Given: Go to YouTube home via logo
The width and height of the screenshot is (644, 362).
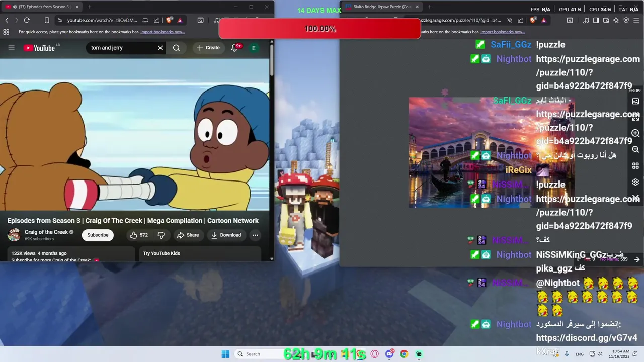Looking at the screenshot, I should (39, 48).
